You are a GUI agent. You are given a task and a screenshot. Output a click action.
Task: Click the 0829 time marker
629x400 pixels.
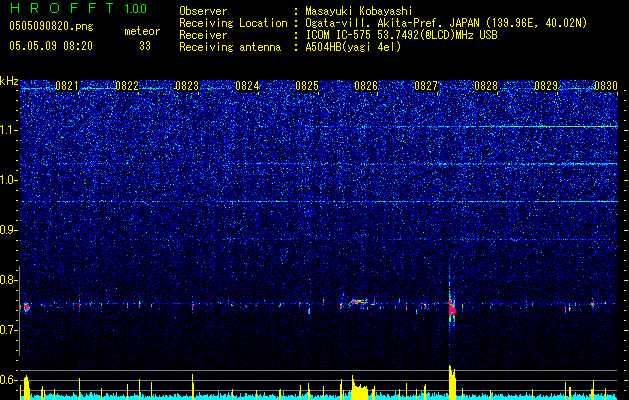click(546, 86)
